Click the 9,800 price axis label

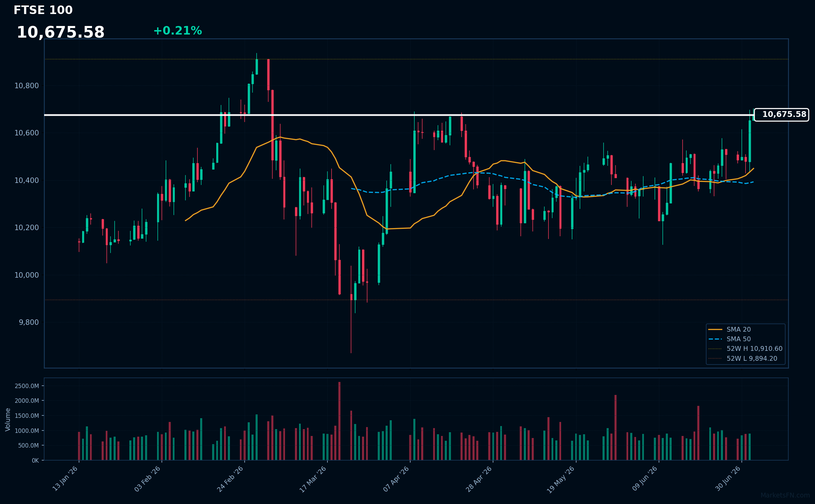coord(29,322)
